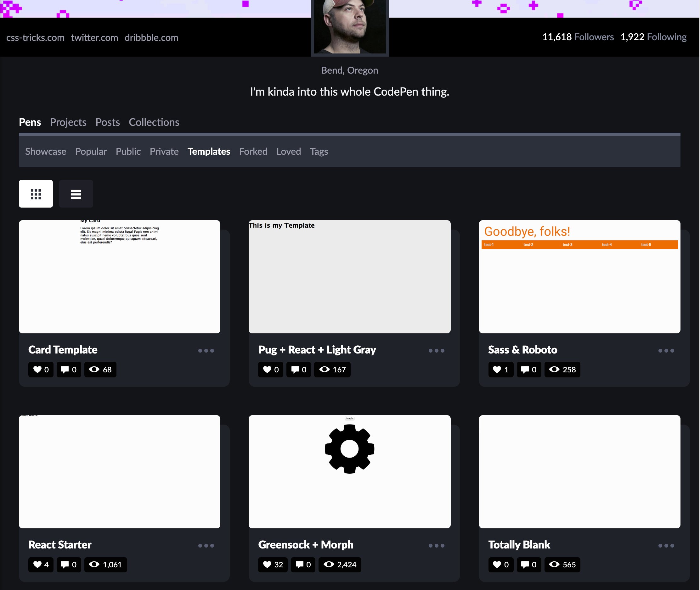Heart the Sass & Roboto pen

(x=501, y=370)
